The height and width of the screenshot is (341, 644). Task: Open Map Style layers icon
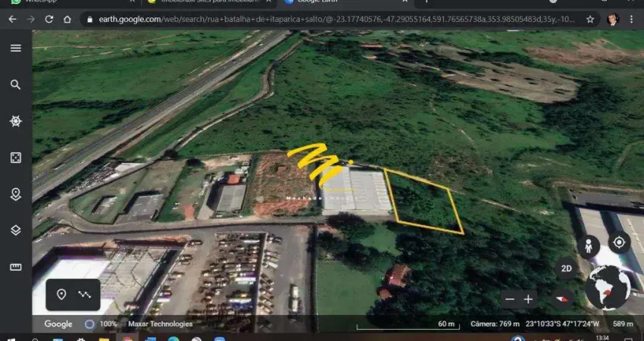pyautogui.click(x=16, y=230)
